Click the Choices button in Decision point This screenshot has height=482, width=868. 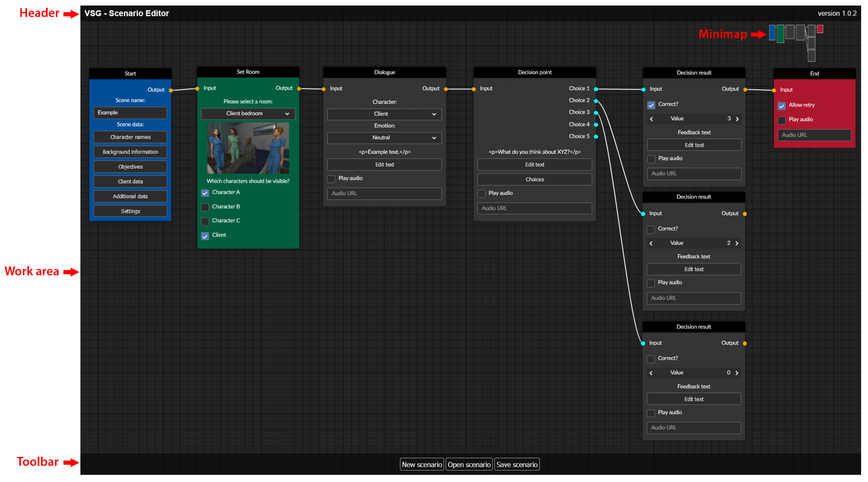534,179
